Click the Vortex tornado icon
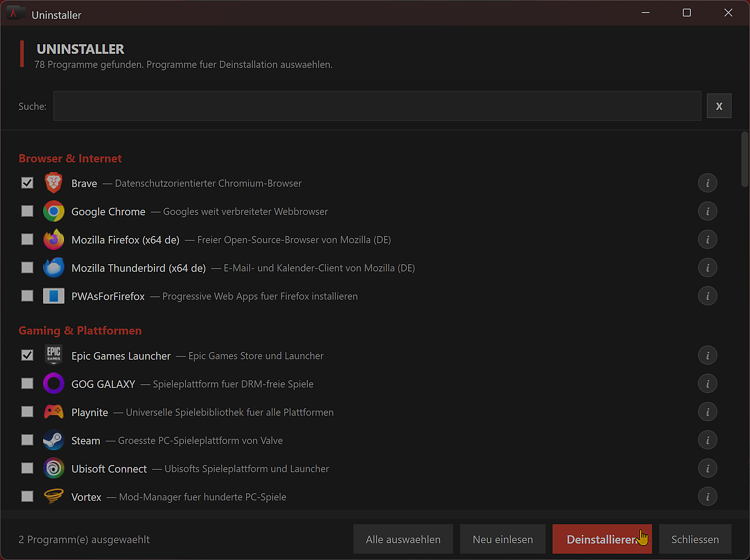The image size is (750, 560). pyautogui.click(x=53, y=496)
